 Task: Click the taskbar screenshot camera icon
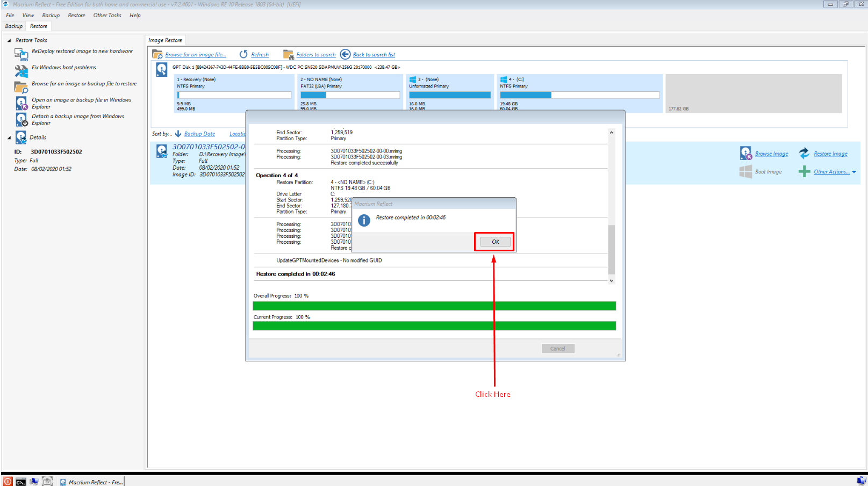47,481
